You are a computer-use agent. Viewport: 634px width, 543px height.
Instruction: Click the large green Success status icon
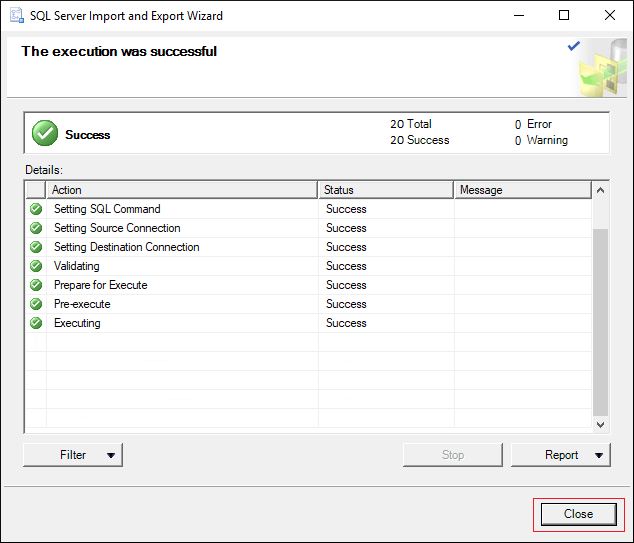(45, 133)
